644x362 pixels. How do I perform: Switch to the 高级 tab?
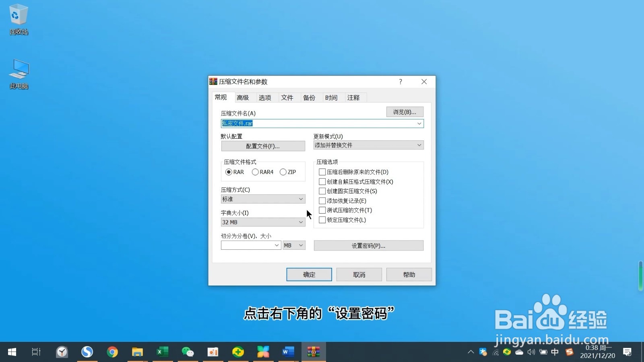[243, 97]
